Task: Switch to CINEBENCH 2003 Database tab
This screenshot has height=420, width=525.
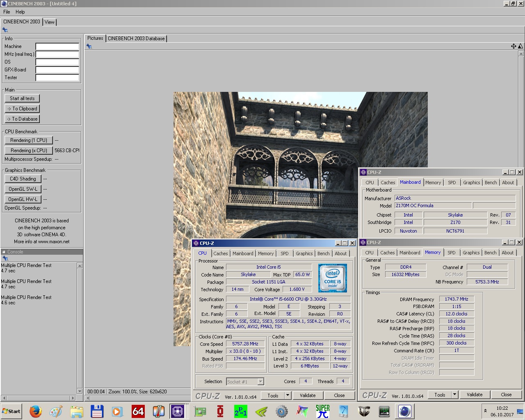Action: tap(136, 39)
